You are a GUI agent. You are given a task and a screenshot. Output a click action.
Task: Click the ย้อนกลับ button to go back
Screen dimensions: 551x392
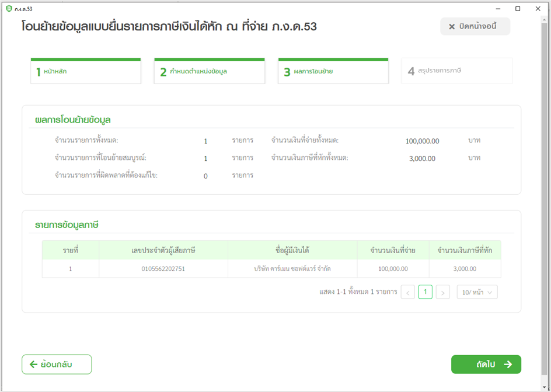coord(57,364)
